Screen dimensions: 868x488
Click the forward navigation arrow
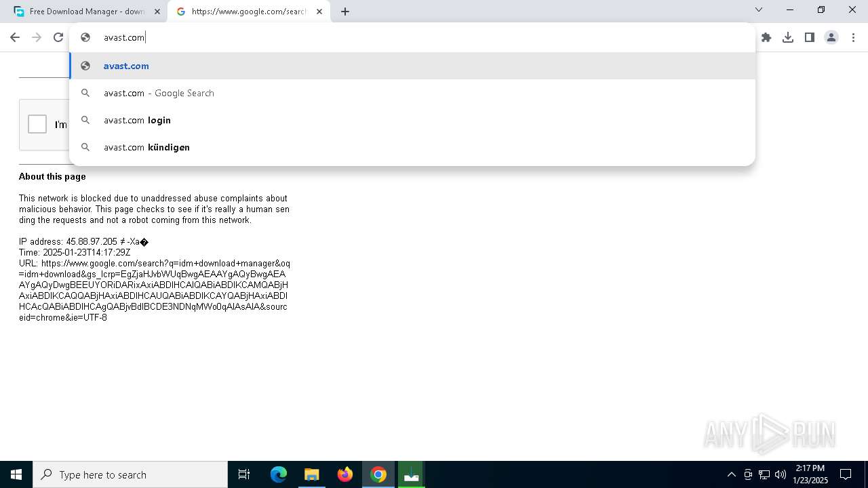click(37, 37)
